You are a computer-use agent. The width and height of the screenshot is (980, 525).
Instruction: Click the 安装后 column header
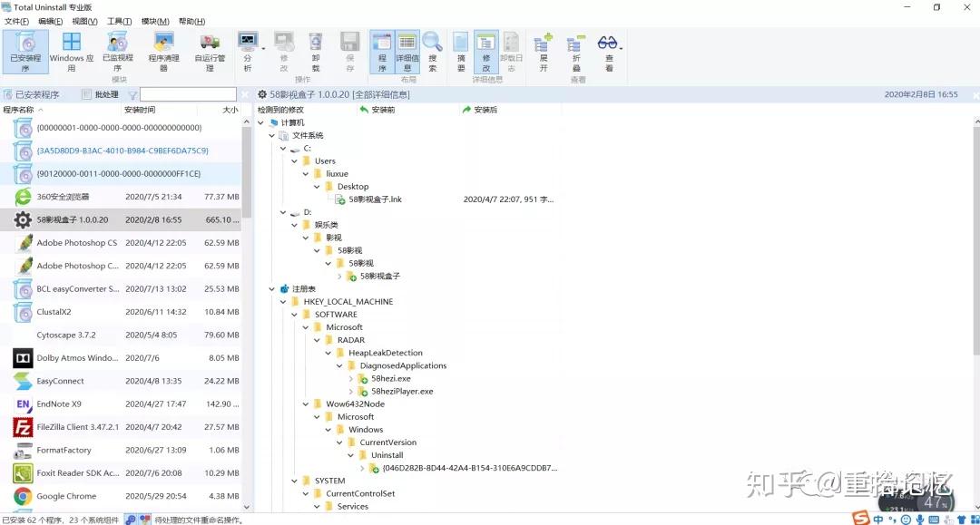tap(509, 110)
